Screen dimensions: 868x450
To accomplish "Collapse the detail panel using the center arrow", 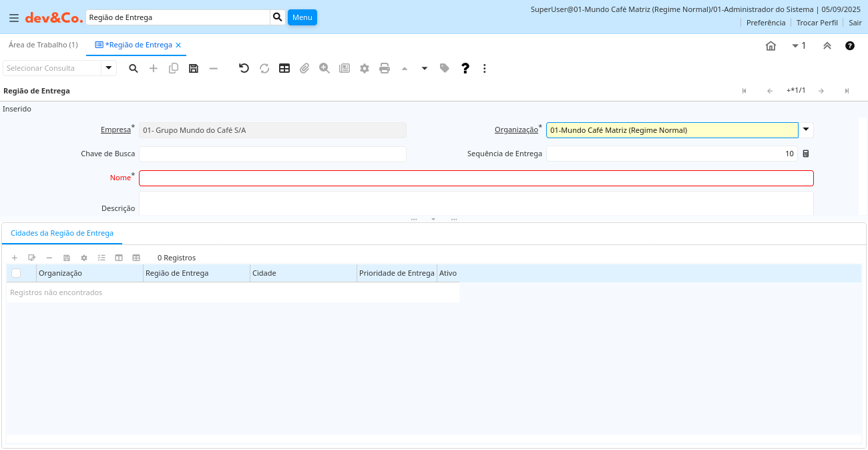I will 433,219.
